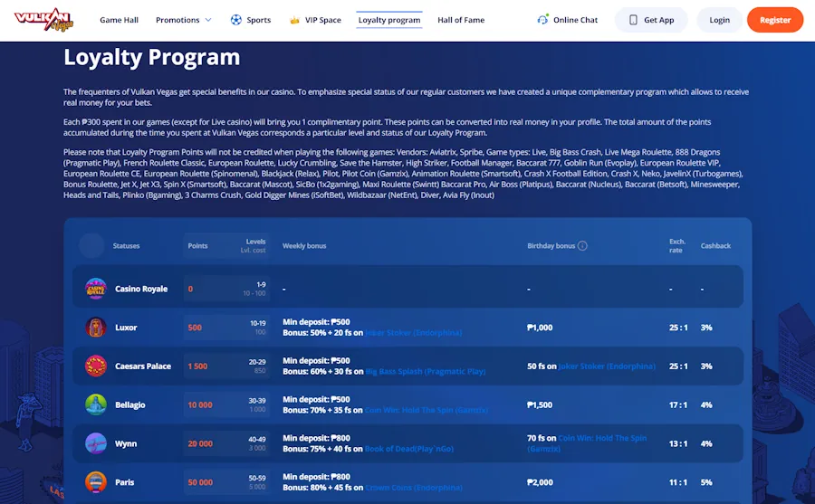Open the VIP Space page

(315, 20)
